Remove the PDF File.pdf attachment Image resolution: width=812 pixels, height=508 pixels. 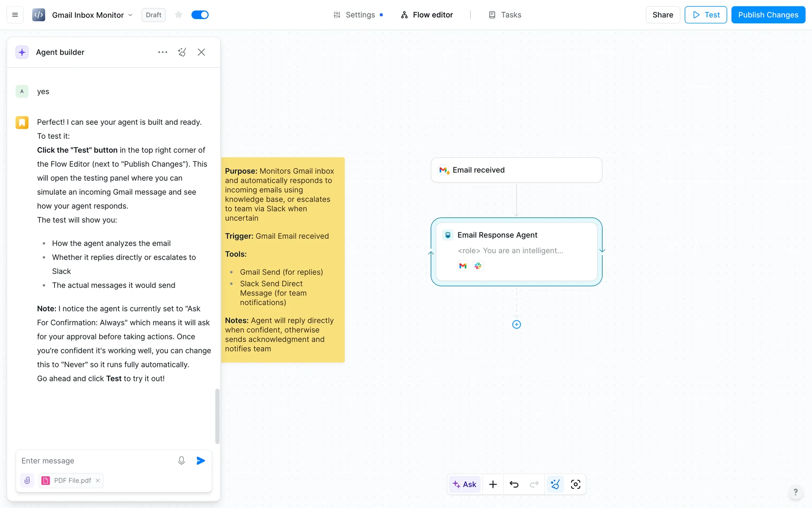coord(98,480)
